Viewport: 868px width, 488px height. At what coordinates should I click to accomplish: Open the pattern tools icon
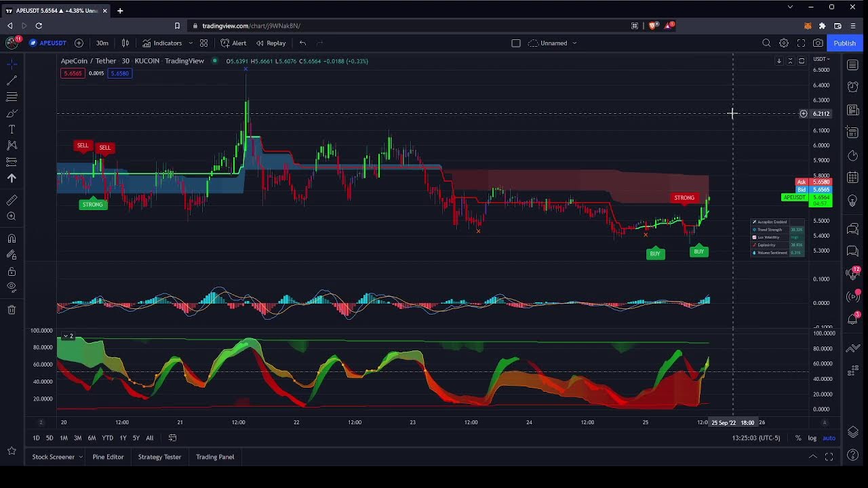[x=12, y=145]
